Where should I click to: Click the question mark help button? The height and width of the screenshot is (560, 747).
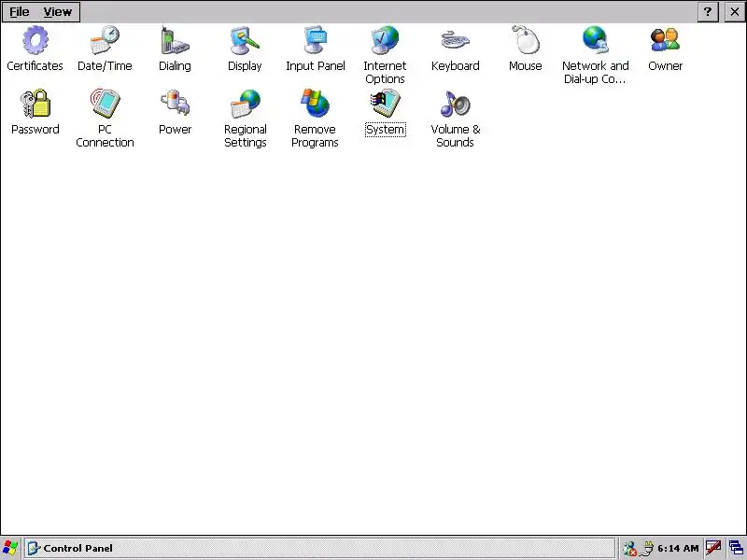coord(708,11)
